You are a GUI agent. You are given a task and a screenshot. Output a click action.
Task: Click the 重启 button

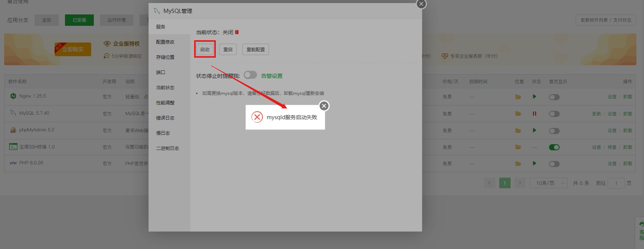tap(228, 49)
